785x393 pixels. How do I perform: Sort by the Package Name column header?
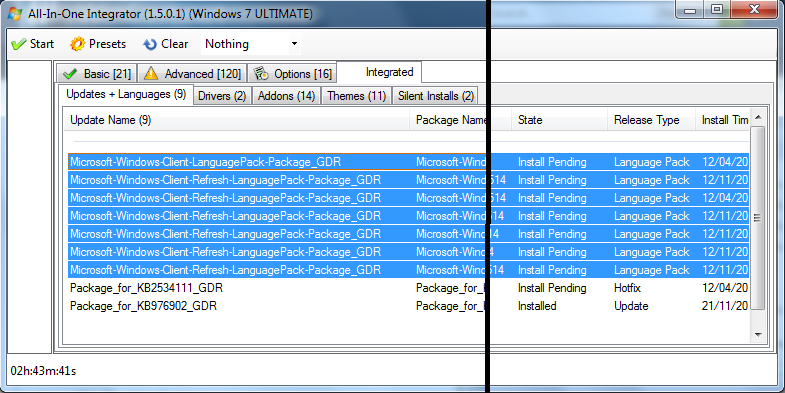(x=460, y=120)
